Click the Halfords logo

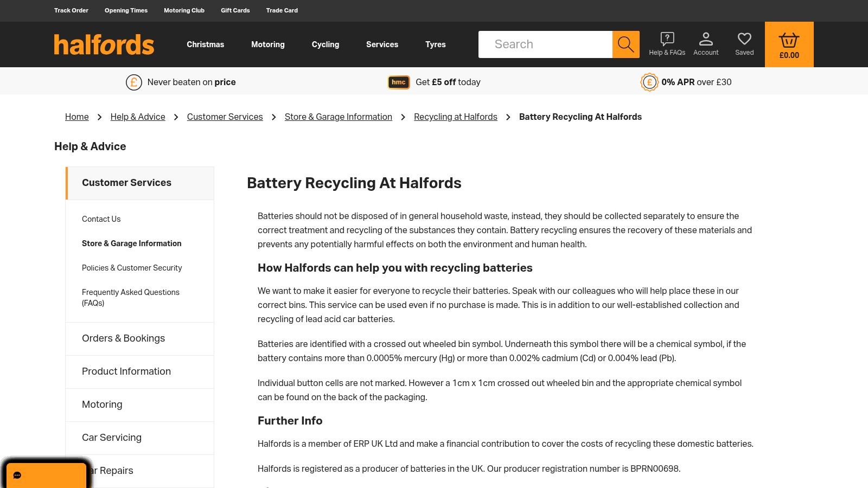pos(104,44)
